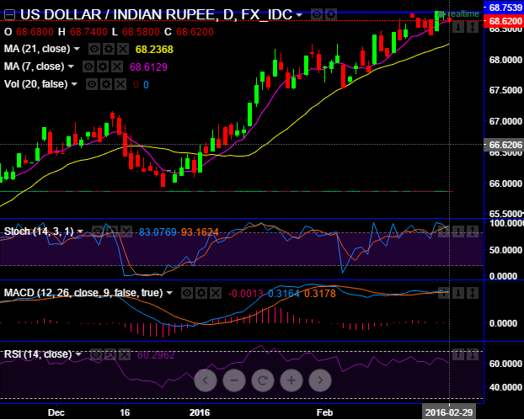Expand the MA (21, close) dropdown arrow

(77, 49)
